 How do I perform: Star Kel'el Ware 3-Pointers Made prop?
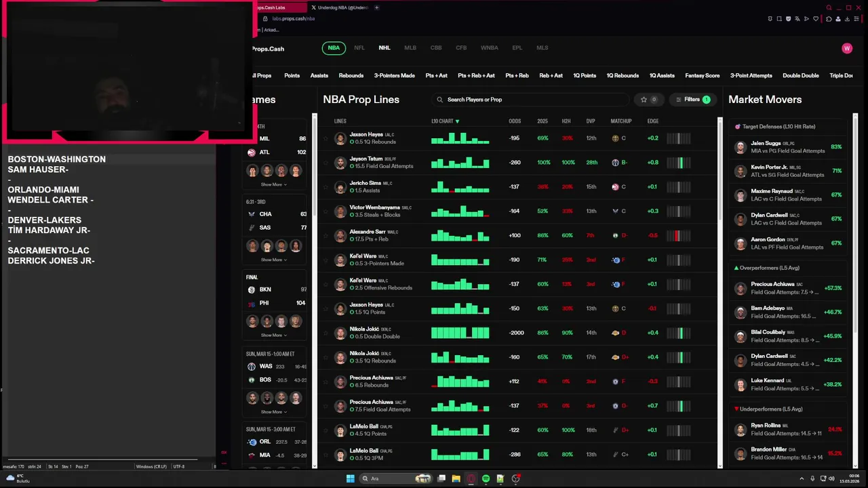click(x=325, y=260)
